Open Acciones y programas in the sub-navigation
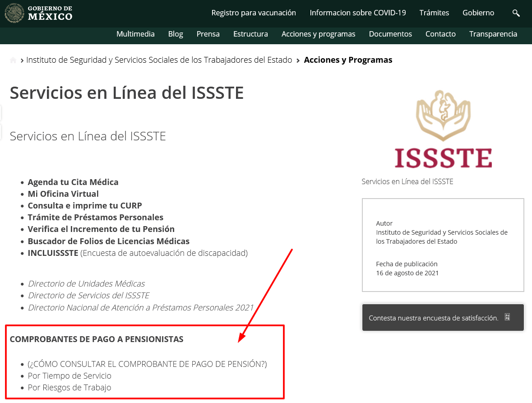This screenshot has height=403, width=532. pos(318,34)
